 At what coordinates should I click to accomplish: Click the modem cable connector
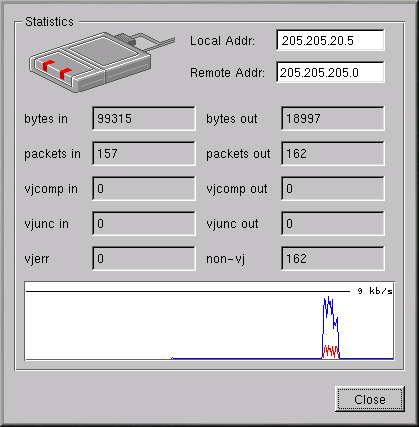pyautogui.click(x=126, y=40)
